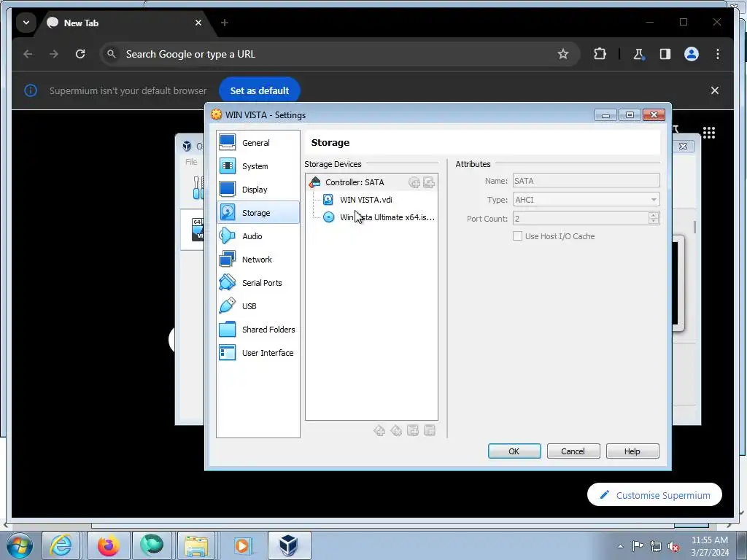
Task: Click the Cancel button
Action: [573, 451]
